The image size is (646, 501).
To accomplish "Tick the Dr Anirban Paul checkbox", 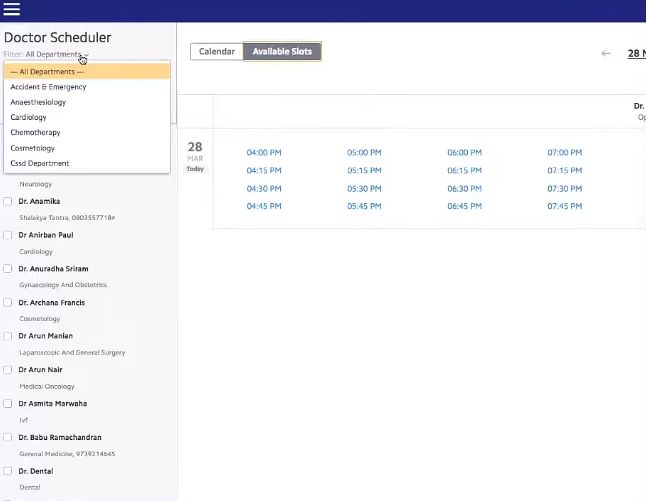I will point(7,235).
